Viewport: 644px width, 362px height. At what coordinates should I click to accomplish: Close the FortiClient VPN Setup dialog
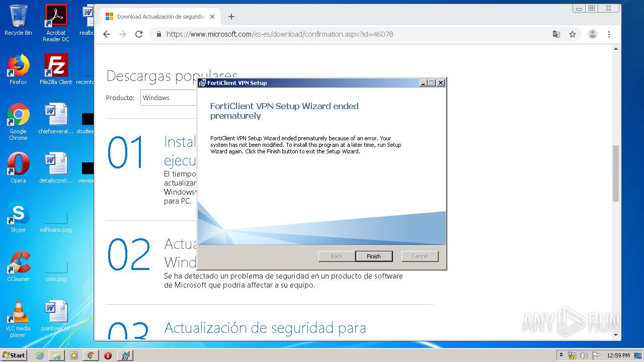pos(441,83)
